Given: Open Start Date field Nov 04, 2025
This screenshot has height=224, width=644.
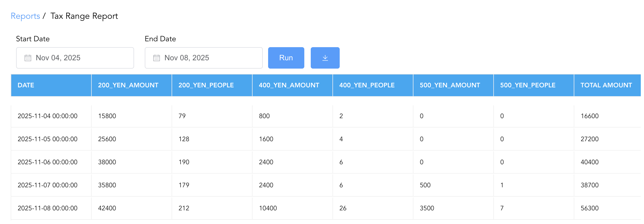Looking at the screenshot, I should coord(75,58).
